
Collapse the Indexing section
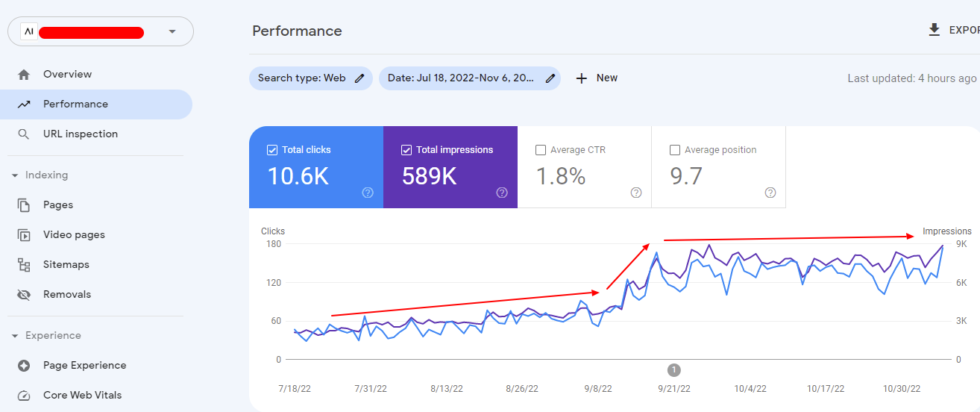click(15, 175)
